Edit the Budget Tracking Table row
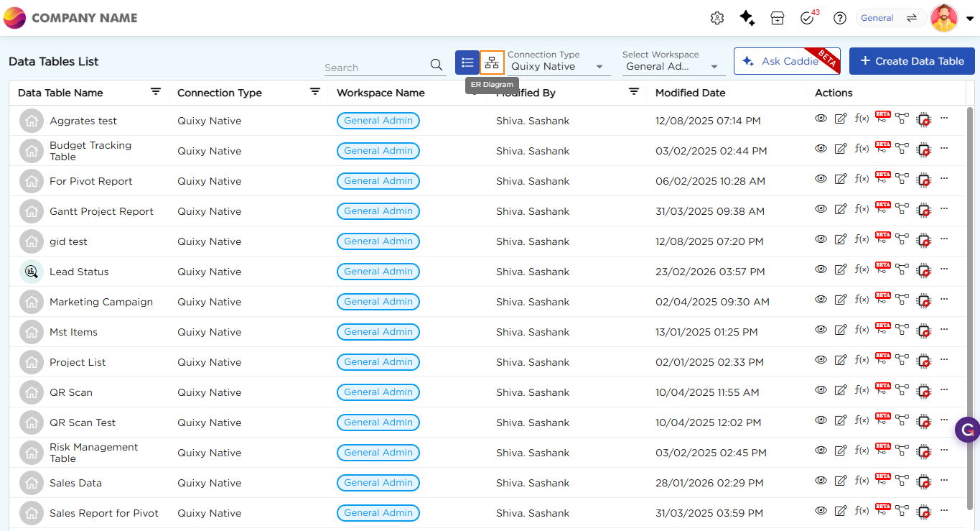The width and height of the screenshot is (980, 531). (x=841, y=149)
